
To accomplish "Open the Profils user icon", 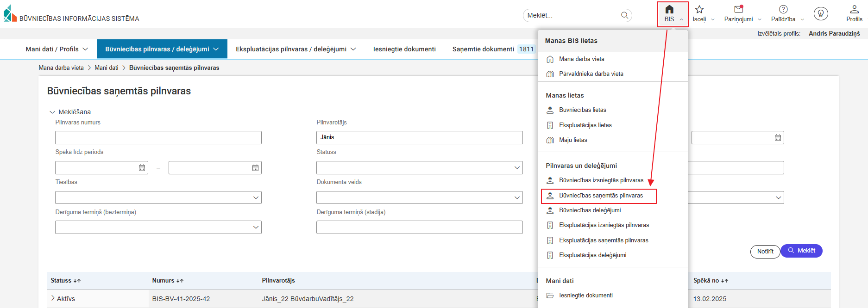I will coord(854,9).
